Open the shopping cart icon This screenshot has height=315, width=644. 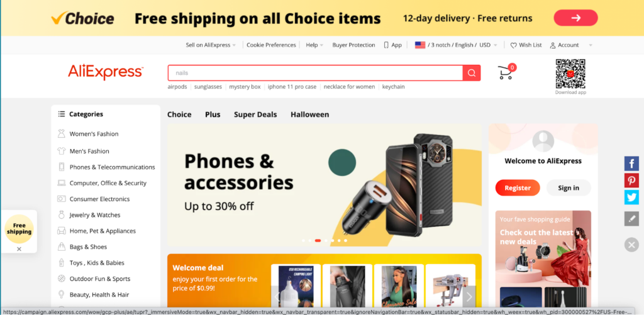[506, 72]
